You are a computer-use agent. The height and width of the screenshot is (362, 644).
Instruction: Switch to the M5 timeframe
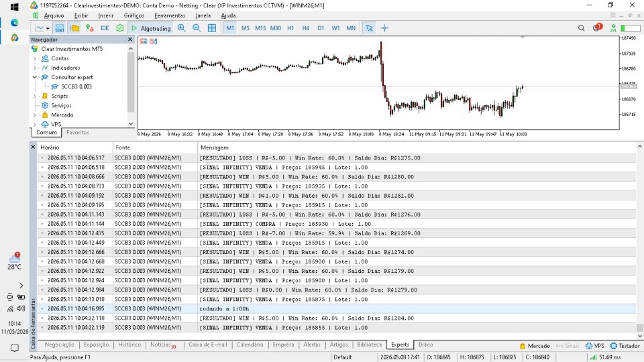(x=246, y=28)
